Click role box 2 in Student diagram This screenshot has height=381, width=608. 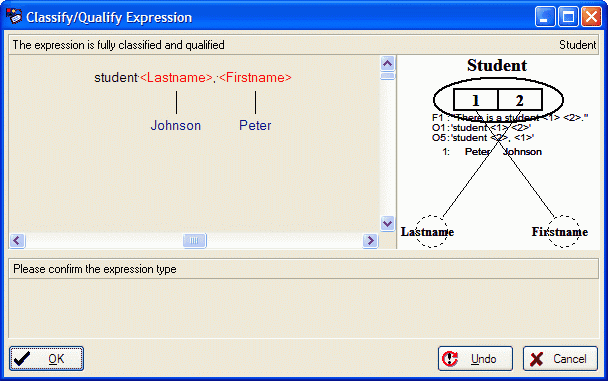coord(520,100)
